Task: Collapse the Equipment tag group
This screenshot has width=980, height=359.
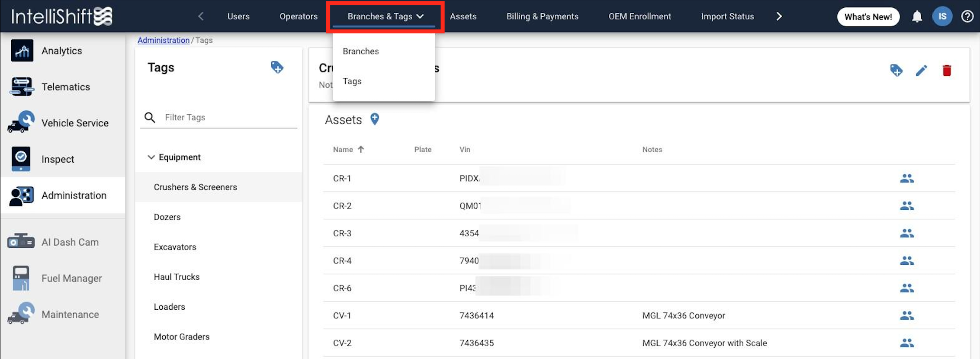Action: pyautogui.click(x=151, y=157)
